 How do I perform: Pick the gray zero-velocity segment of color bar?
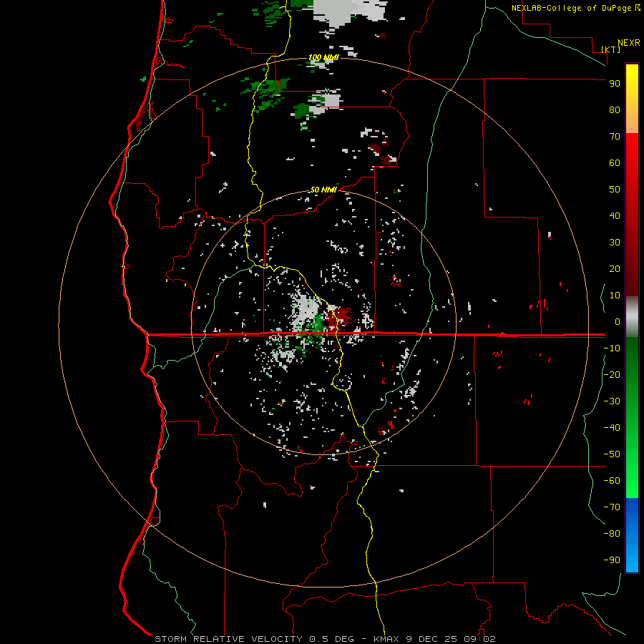pyautogui.click(x=632, y=317)
